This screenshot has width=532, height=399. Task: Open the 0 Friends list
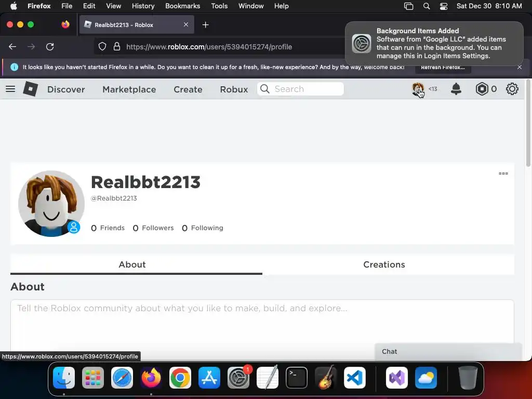[108, 228]
